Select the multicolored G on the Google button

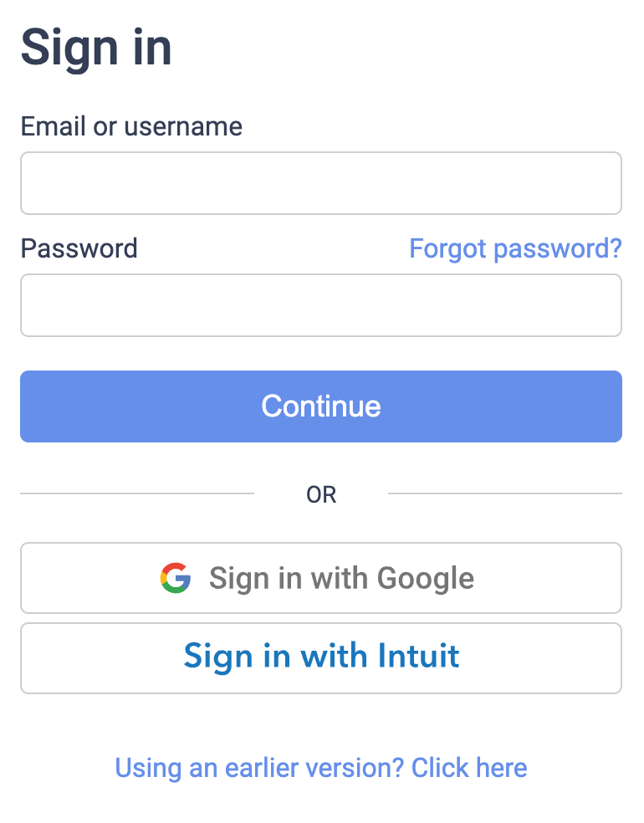click(x=173, y=578)
